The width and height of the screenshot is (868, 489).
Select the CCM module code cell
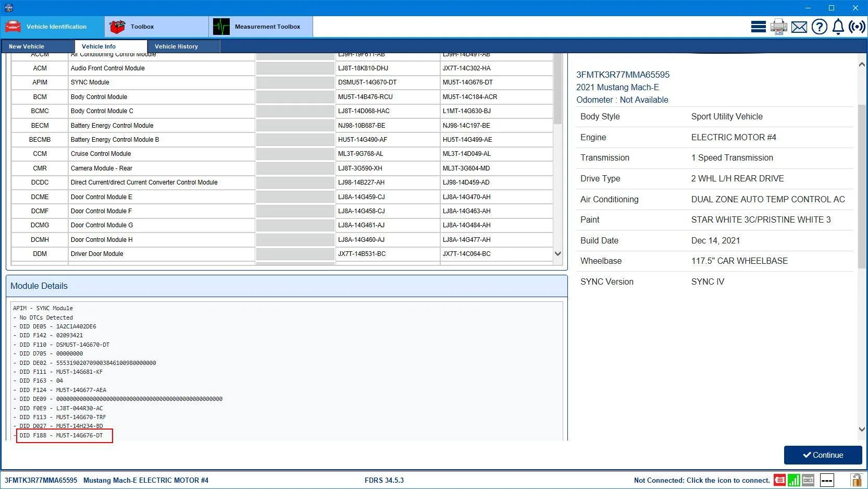tap(40, 154)
